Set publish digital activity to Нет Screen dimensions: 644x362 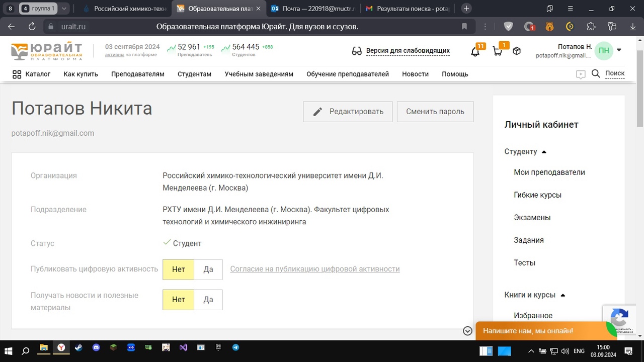(x=179, y=269)
